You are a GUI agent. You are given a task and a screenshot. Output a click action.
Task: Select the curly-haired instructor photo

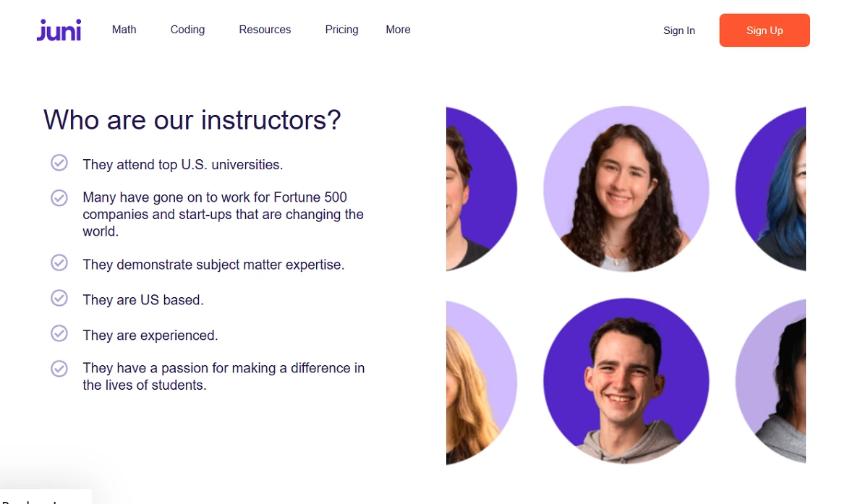coord(626,189)
